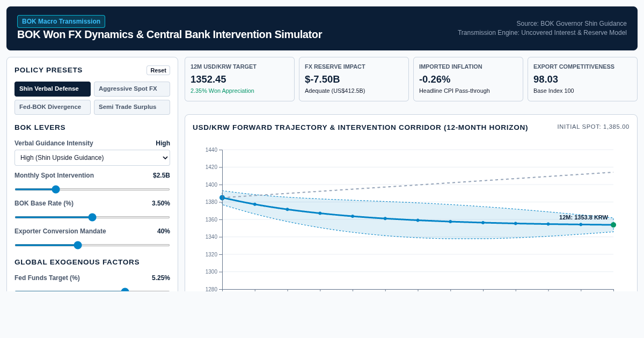Image resolution: width=644 pixels, height=338 pixels.
Task: Click the Reset button in Policy Presets
Action: click(x=158, y=70)
